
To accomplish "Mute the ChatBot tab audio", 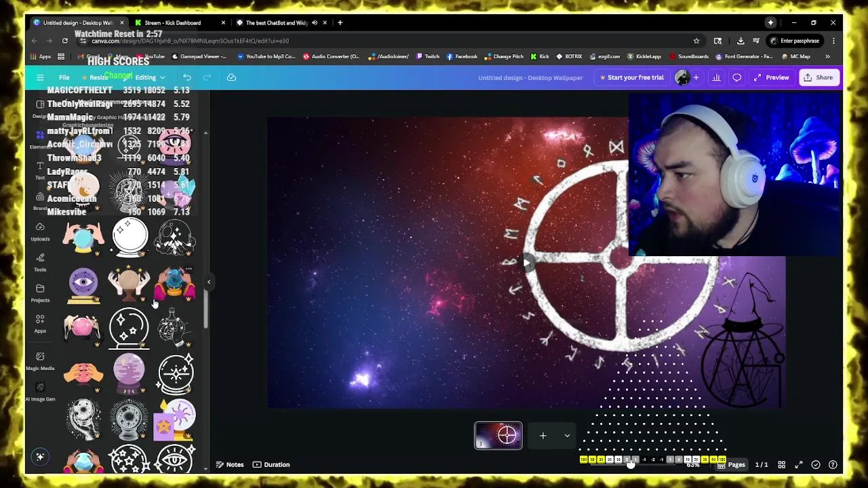I will pos(315,22).
